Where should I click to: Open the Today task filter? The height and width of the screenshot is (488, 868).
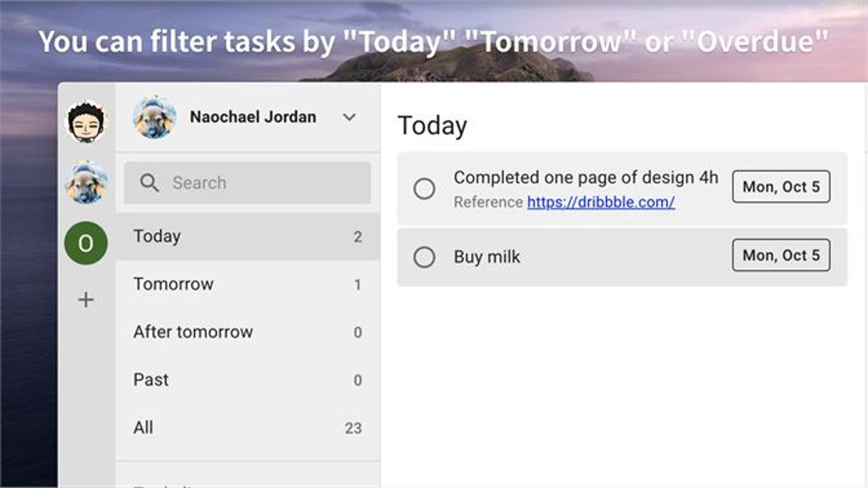pos(157,236)
